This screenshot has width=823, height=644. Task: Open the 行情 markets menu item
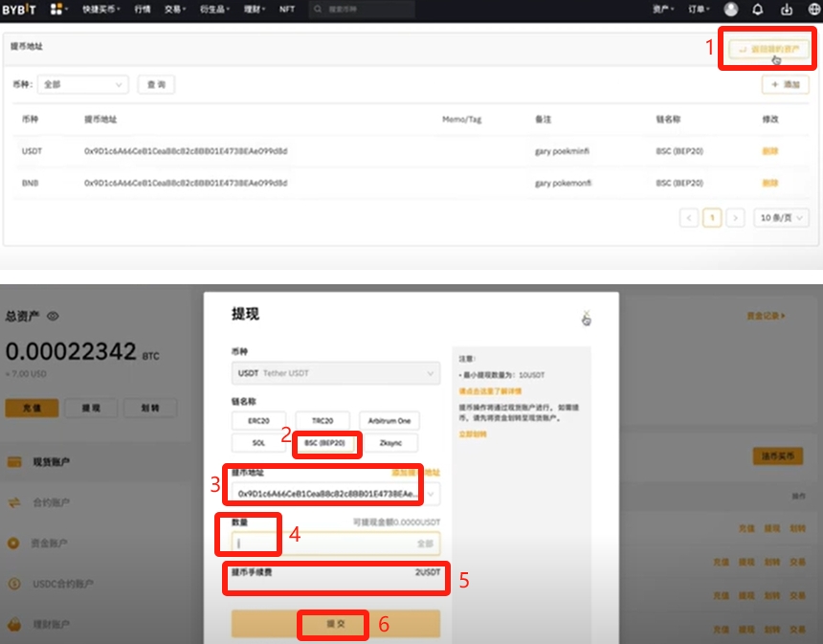[143, 9]
